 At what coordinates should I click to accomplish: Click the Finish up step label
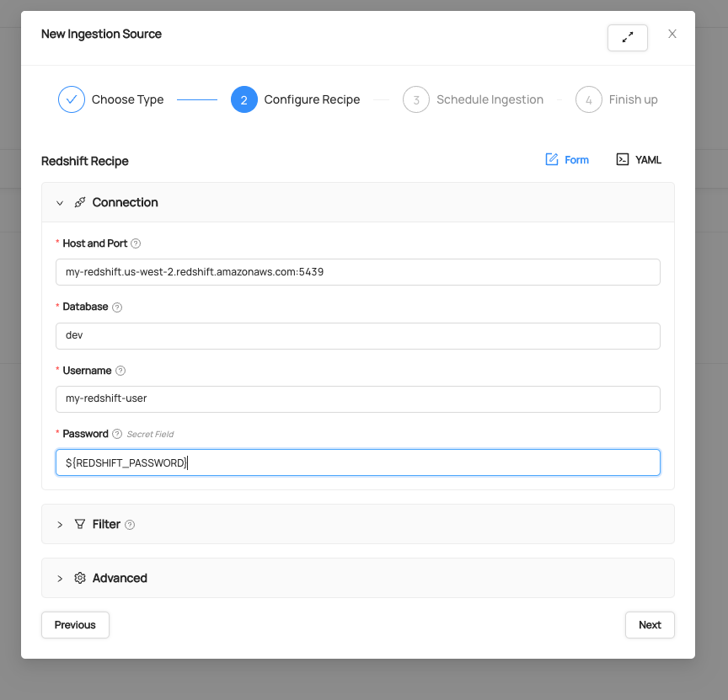[634, 99]
